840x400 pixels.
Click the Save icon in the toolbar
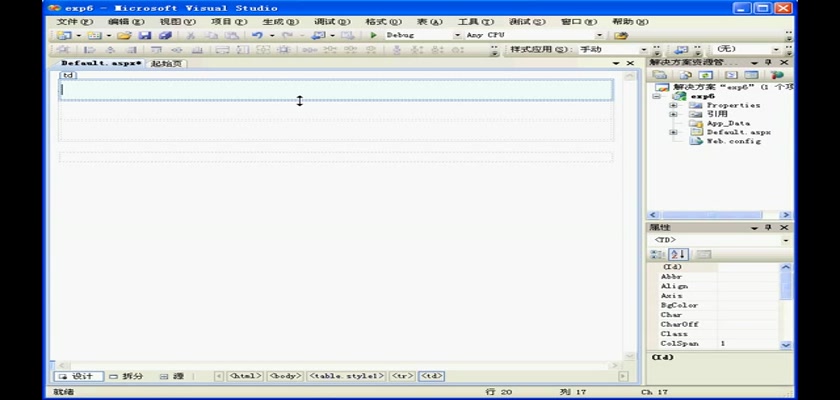click(x=145, y=35)
